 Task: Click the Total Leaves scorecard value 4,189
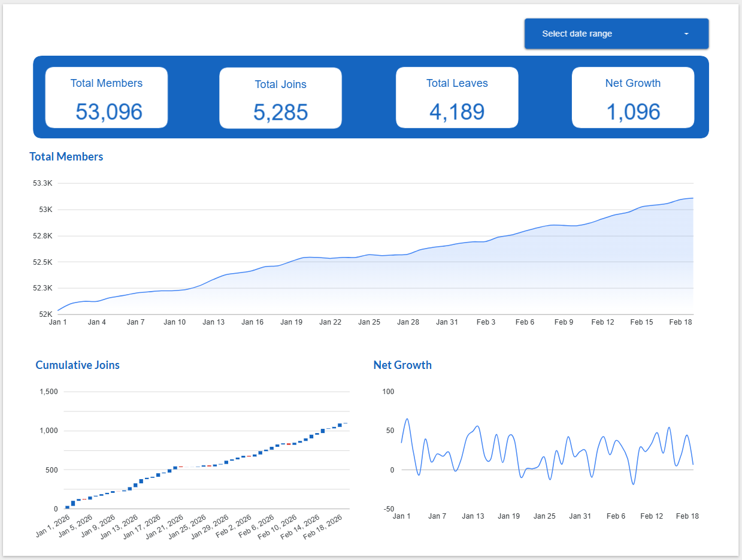tap(457, 112)
